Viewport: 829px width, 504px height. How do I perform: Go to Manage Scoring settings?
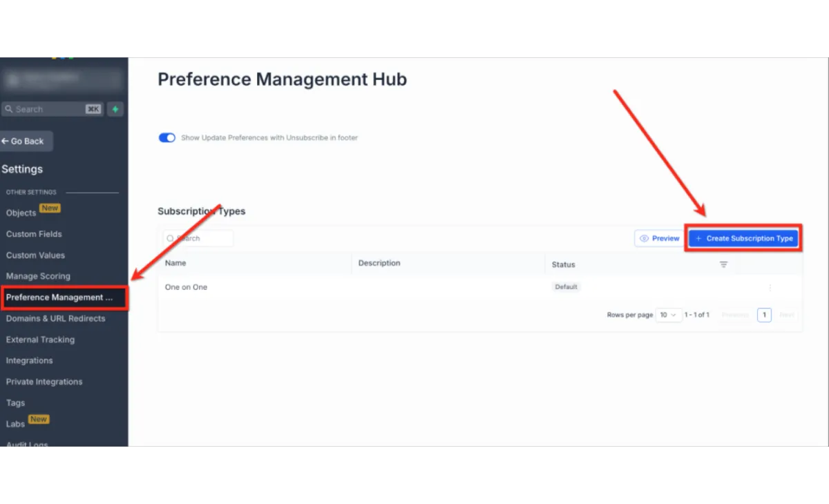click(x=38, y=276)
